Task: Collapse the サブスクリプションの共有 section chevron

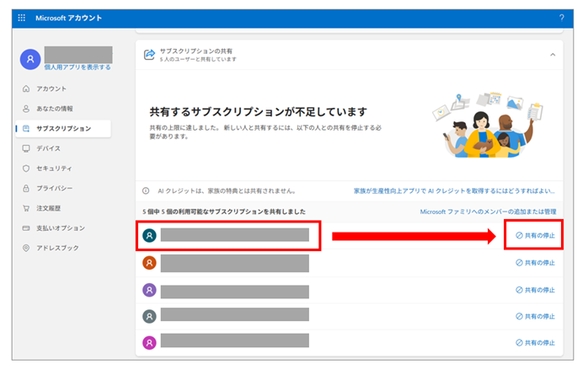Action: pos(553,55)
